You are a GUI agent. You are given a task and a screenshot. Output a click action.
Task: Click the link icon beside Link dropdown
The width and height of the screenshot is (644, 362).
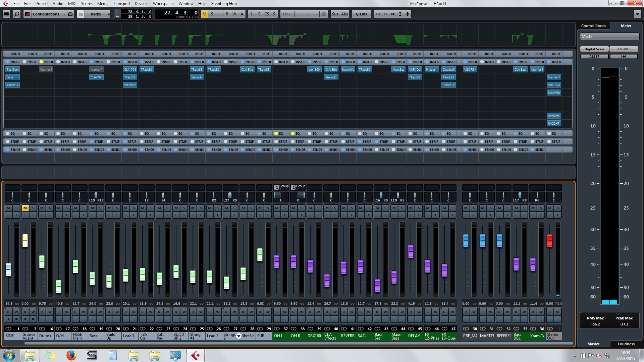tap(324, 14)
